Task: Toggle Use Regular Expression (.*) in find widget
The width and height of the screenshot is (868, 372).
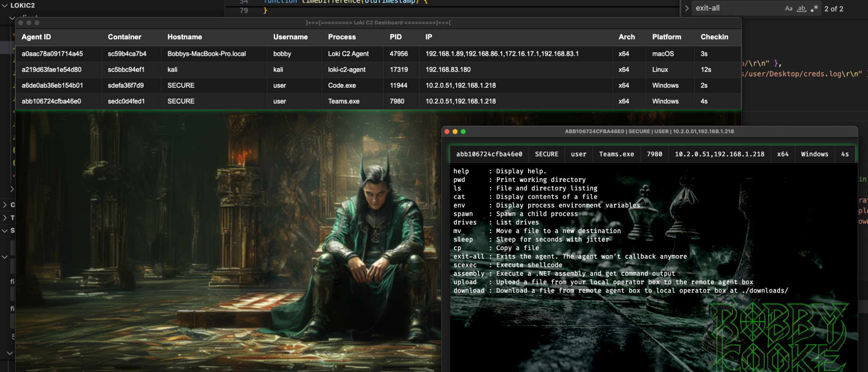Action: pyautogui.click(x=814, y=8)
